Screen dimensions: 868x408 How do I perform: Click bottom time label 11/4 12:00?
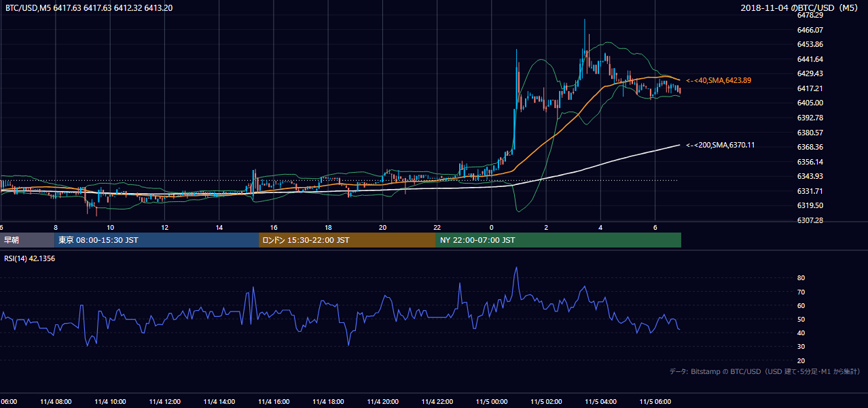tap(164, 401)
